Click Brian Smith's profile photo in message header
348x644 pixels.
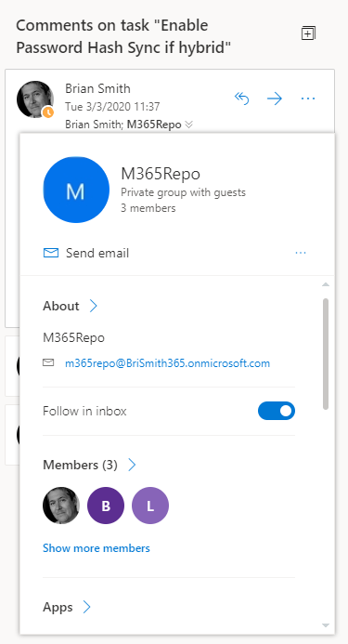tap(35, 99)
